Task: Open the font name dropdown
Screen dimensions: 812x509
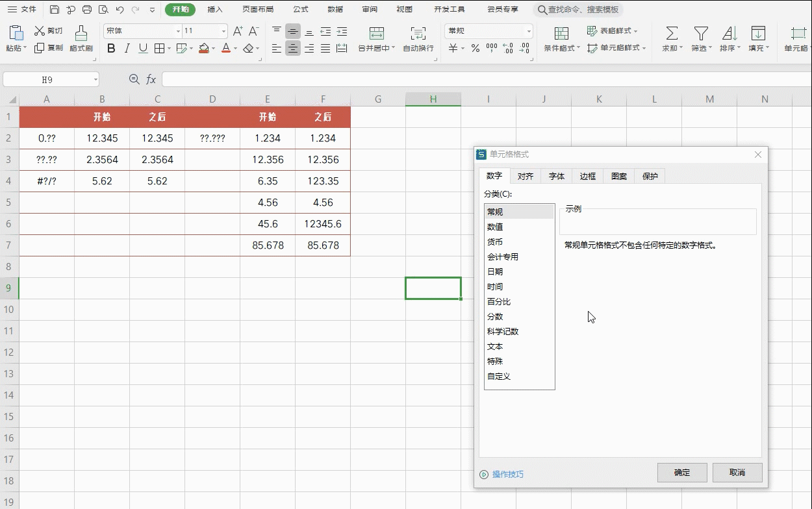Action: (x=177, y=31)
